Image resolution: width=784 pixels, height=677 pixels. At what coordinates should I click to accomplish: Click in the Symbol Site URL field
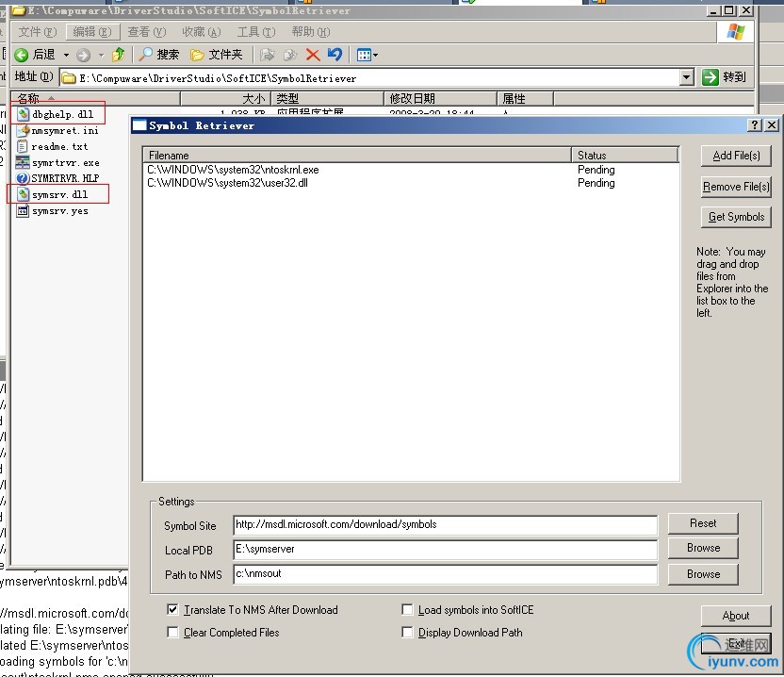point(445,525)
